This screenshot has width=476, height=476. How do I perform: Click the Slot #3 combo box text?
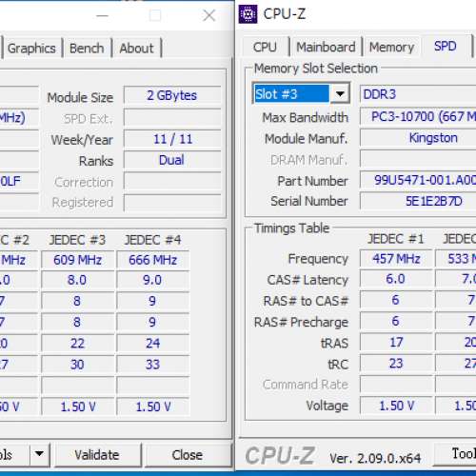point(291,94)
